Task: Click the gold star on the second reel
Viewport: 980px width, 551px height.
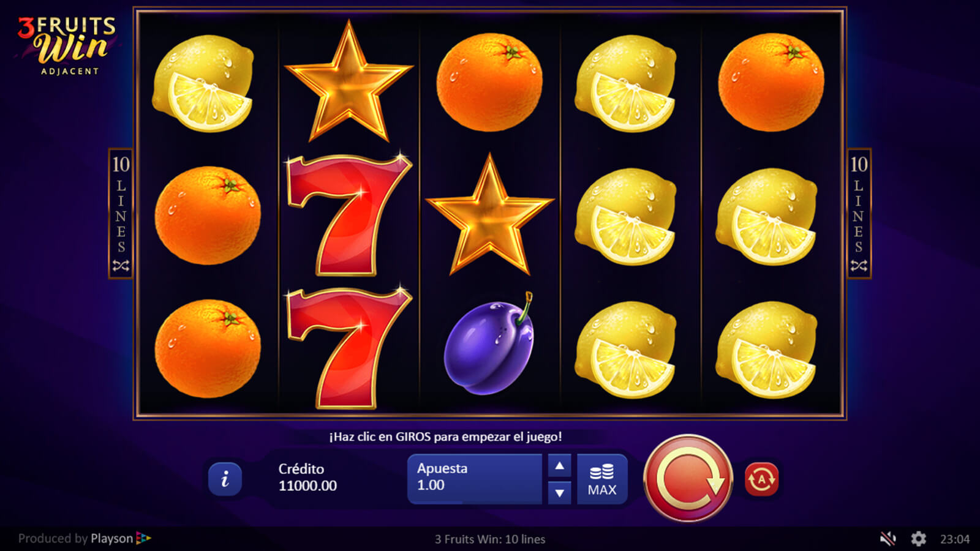Action: [349, 81]
